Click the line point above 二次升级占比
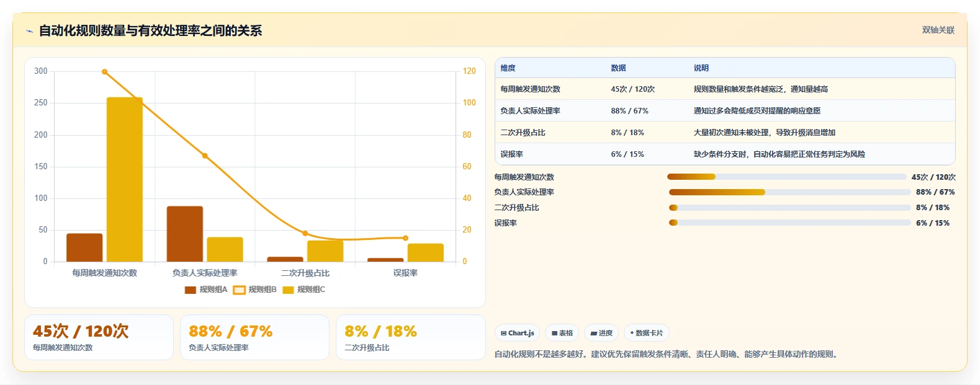Viewport: 980px width, 385px height. (305, 234)
